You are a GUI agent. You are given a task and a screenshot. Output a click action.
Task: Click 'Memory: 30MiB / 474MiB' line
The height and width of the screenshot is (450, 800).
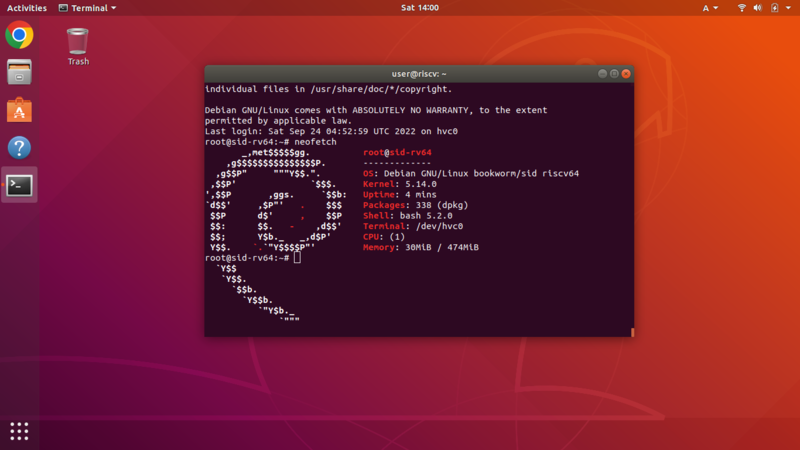pyautogui.click(x=421, y=247)
